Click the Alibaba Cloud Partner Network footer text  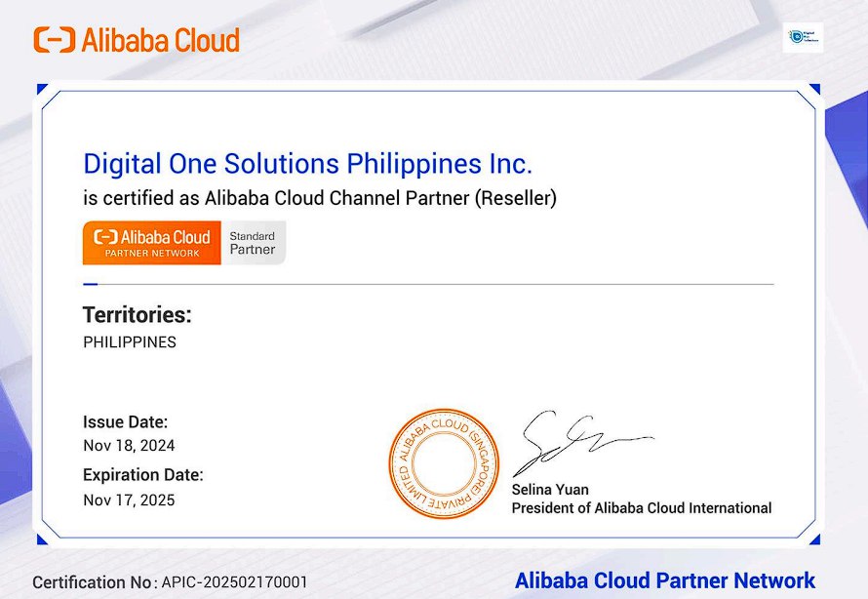pyautogui.click(x=665, y=580)
